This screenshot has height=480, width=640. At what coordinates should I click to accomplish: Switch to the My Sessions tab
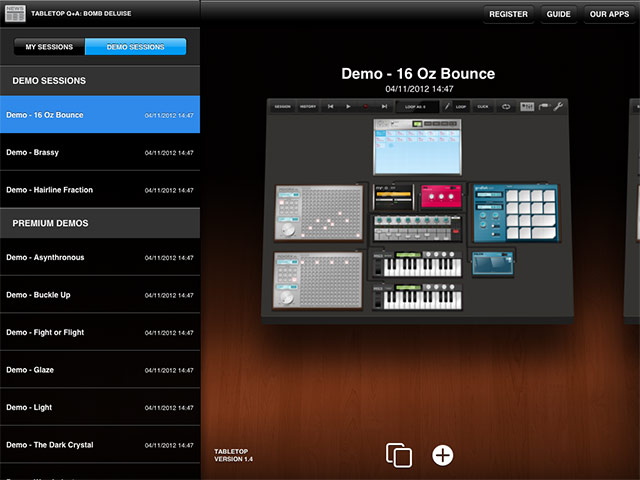coord(50,47)
